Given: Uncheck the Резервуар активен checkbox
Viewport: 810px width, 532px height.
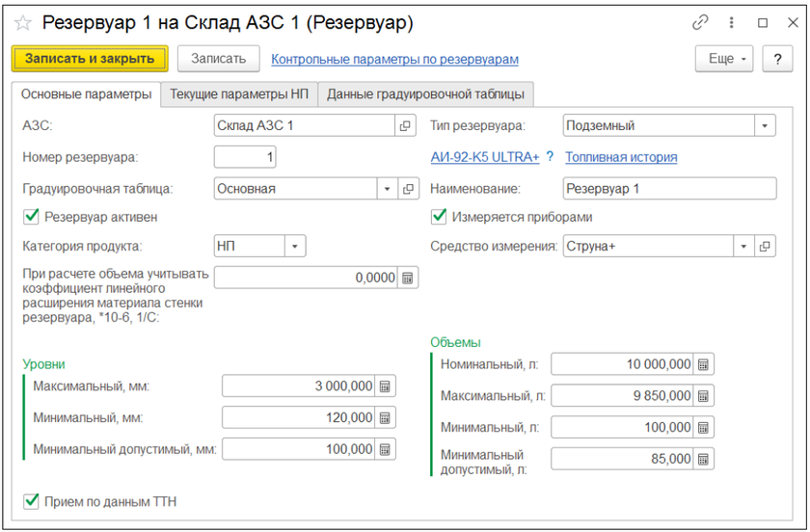Looking at the screenshot, I should [30, 217].
